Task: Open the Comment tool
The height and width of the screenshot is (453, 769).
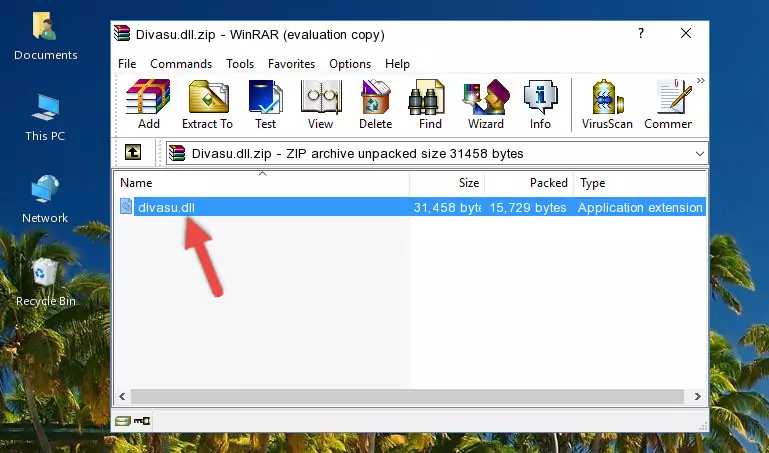Action: 668,104
